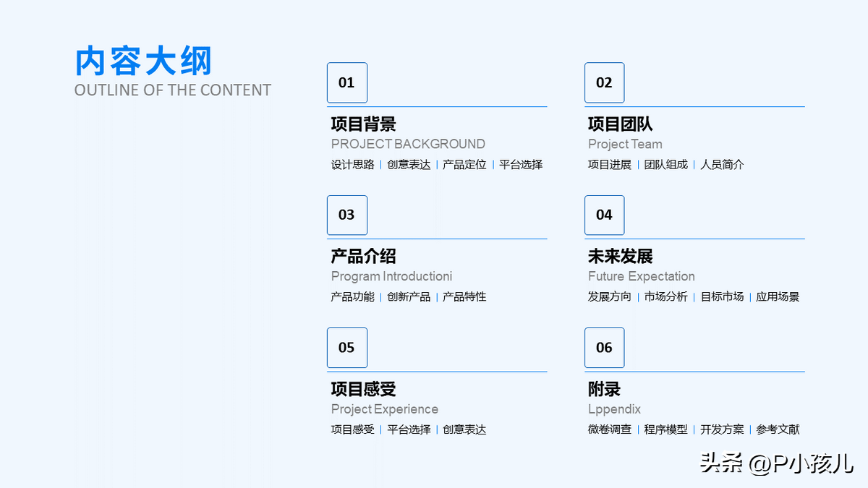This screenshot has width=868, height=488.
Task: Click the 01 number box
Action: (347, 82)
